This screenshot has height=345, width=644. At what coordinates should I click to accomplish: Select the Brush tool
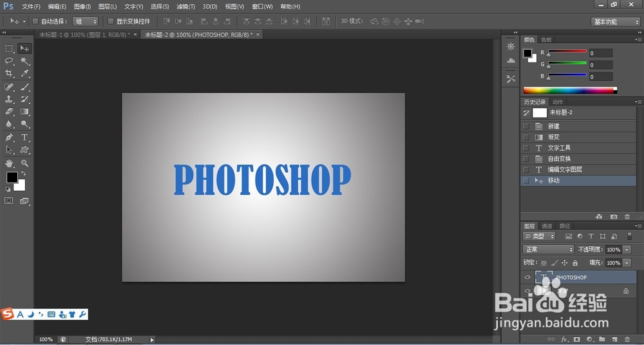[x=24, y=87]
